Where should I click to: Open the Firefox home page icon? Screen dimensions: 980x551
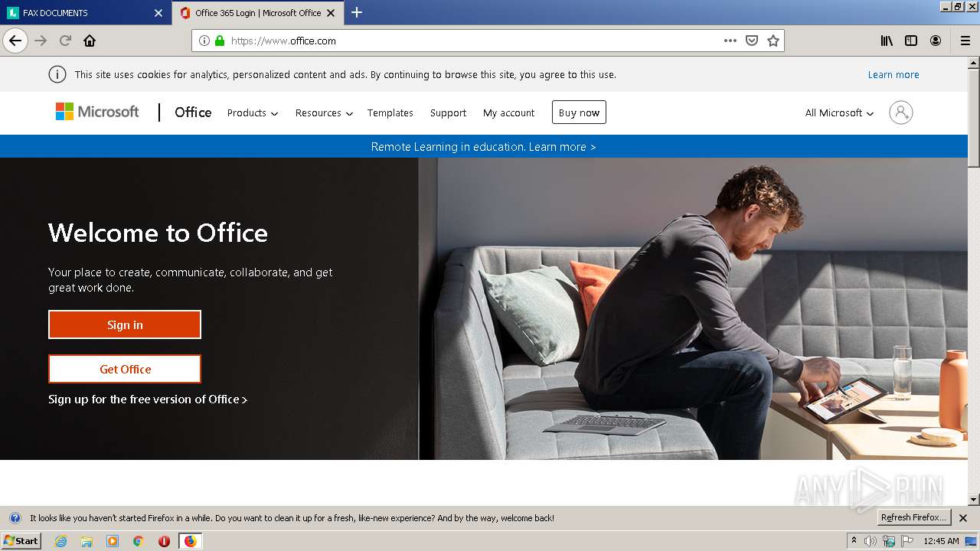click(90, 41)
